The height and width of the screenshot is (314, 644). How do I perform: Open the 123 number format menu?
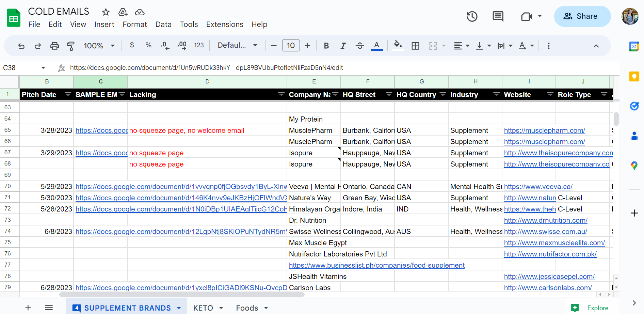coord(199,45)
